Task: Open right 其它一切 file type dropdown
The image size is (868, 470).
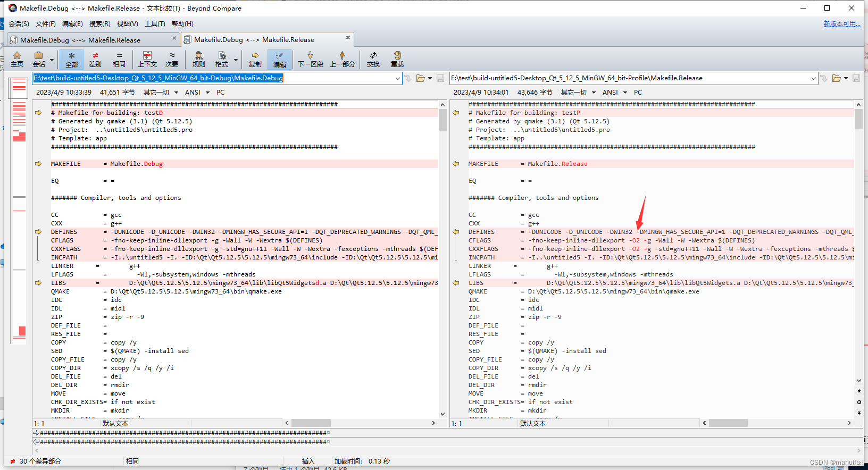Action: click(x=577, y=93)
